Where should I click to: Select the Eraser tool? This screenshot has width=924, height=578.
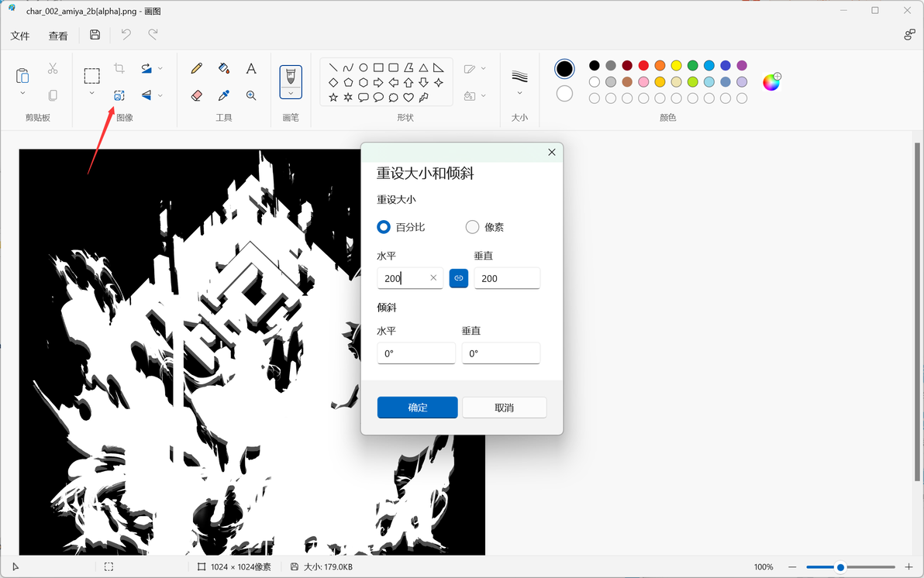pyautogui.click(x=197, y=95)
